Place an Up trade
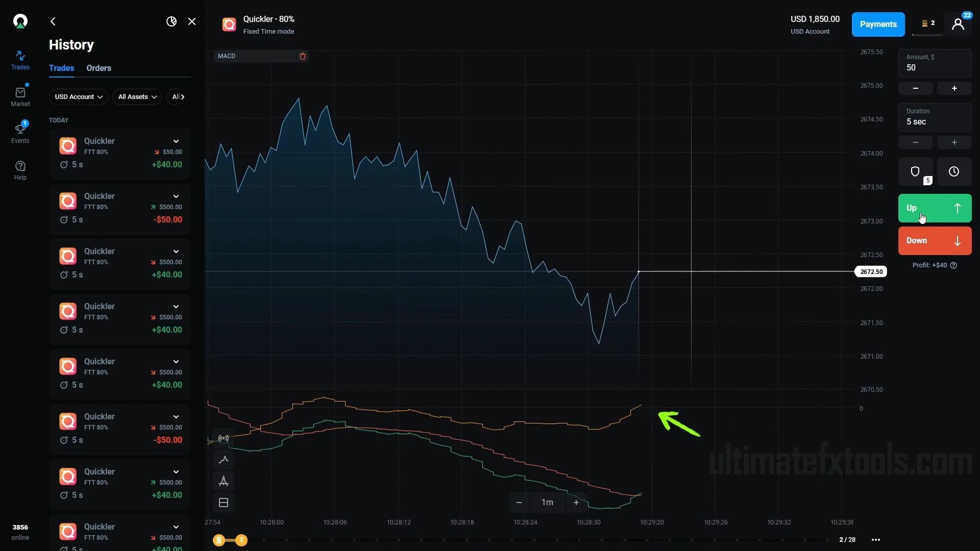 pos(935,208)
